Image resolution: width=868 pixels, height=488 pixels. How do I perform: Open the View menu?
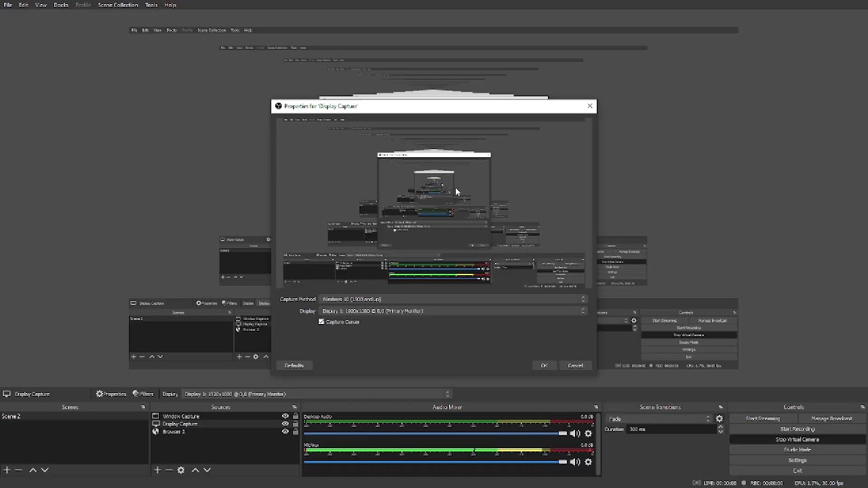click(41, 5)
